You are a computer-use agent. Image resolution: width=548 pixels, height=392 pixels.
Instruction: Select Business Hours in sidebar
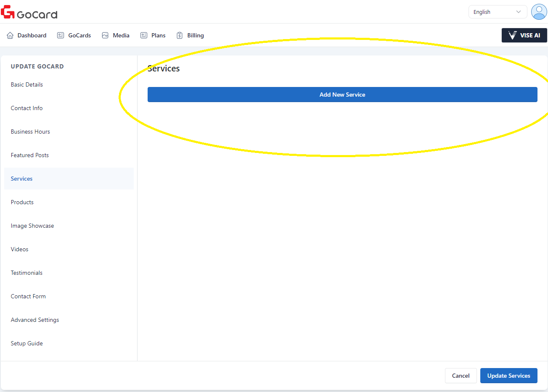[30, 132]
